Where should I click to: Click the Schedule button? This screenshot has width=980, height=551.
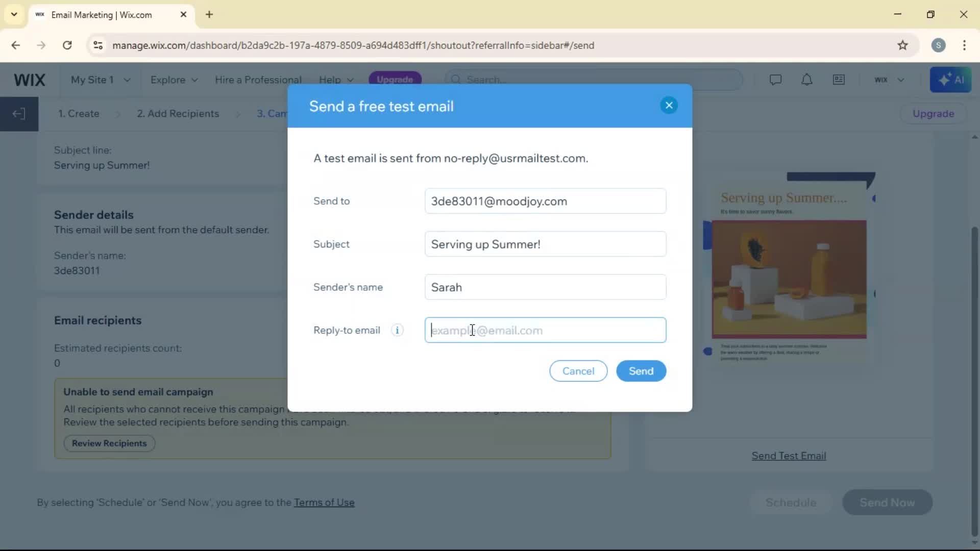pos(791,503)
